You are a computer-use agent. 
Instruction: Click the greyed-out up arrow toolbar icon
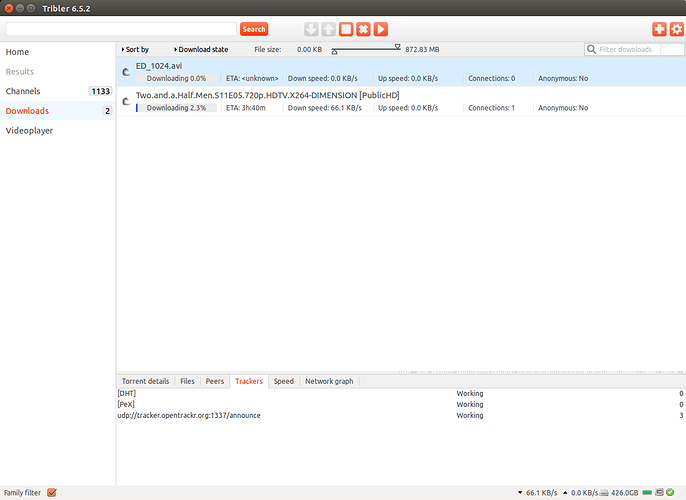[328, 30]
